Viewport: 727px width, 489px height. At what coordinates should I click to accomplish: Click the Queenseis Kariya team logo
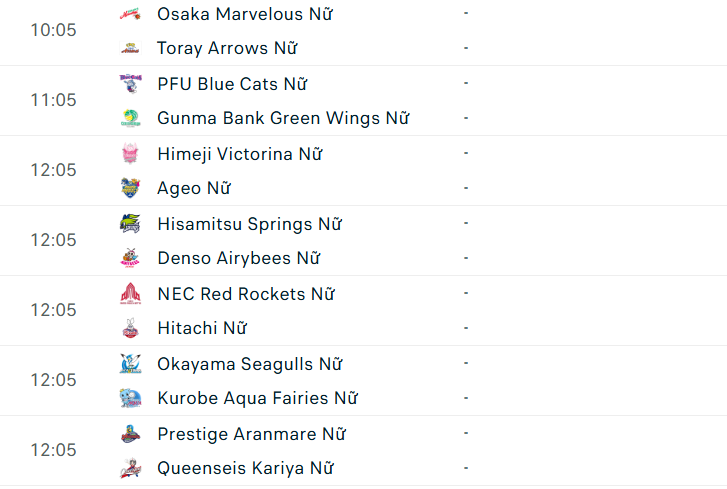coord(130,468)
